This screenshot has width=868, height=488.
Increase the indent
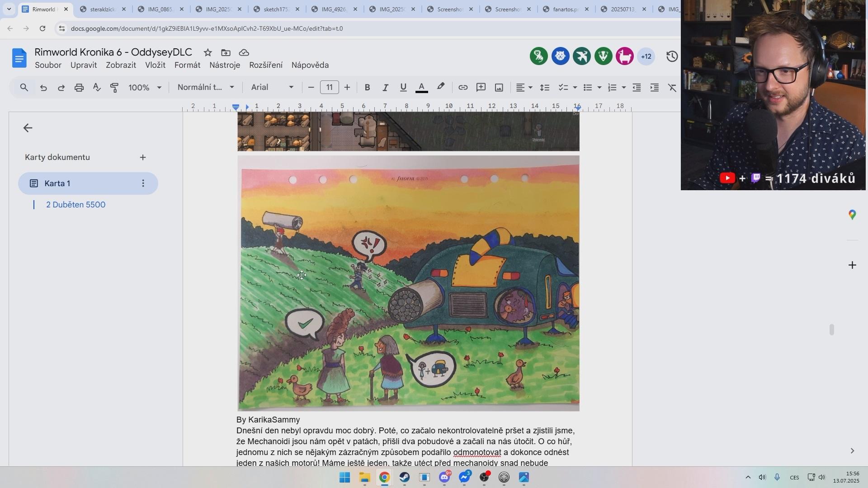655,88
